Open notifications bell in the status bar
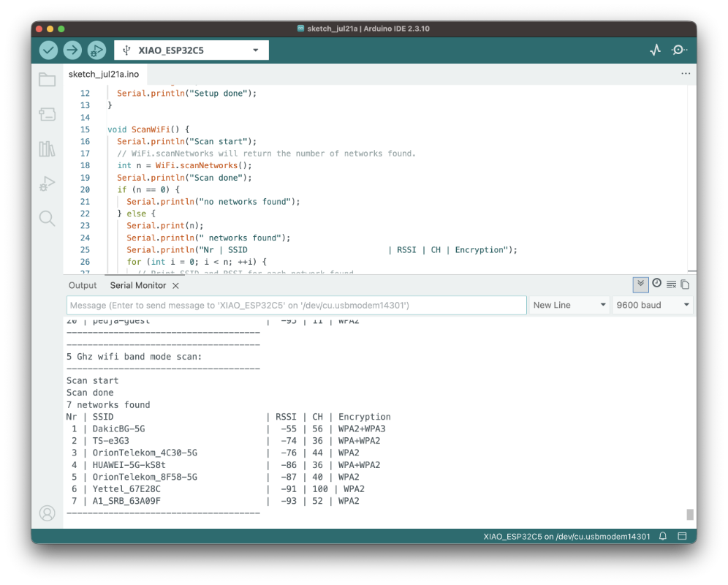The width and height of the screenshot is (728, 585). click(x=663, y=536)
